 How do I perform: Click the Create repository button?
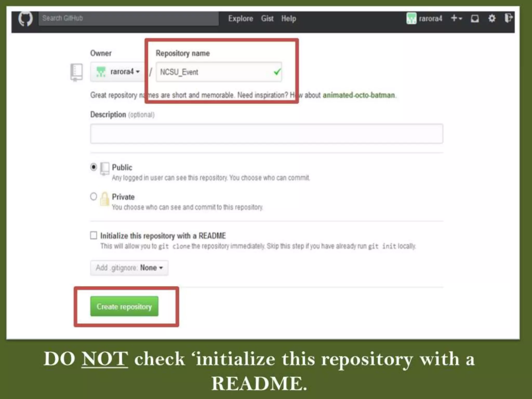[124, 307]
